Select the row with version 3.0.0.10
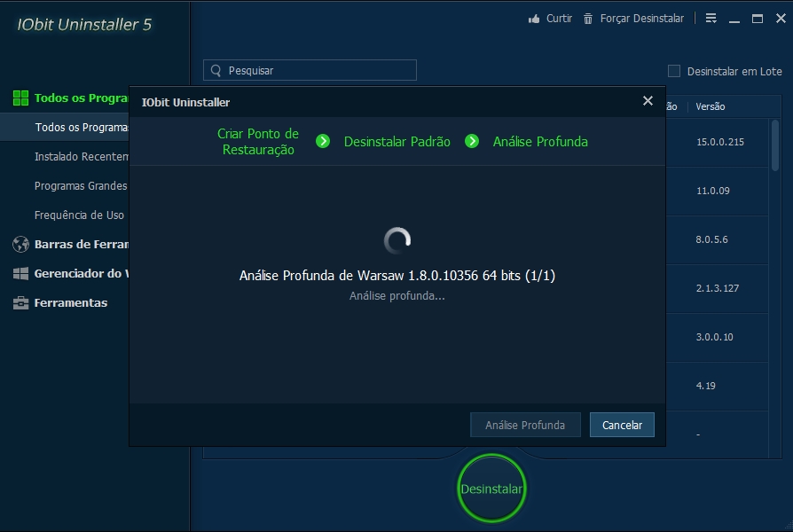793x532 pixels. click(x=715, y=337)
